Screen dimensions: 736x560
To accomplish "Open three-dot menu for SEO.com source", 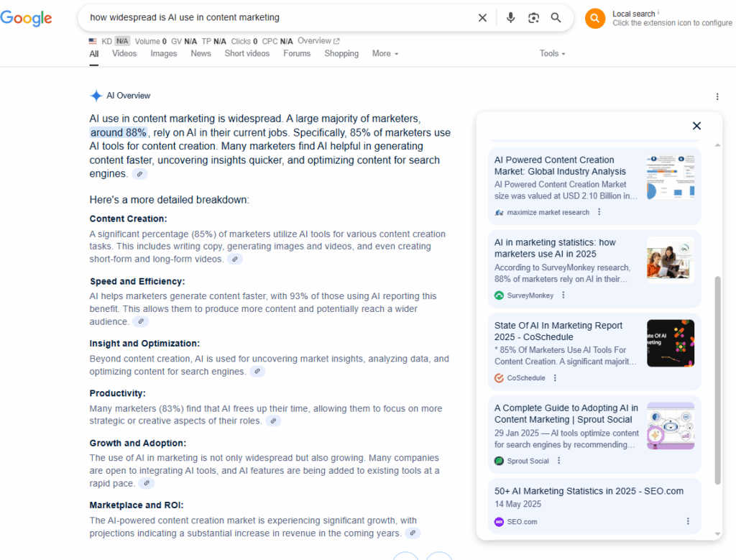I will (x=688, y=521).
